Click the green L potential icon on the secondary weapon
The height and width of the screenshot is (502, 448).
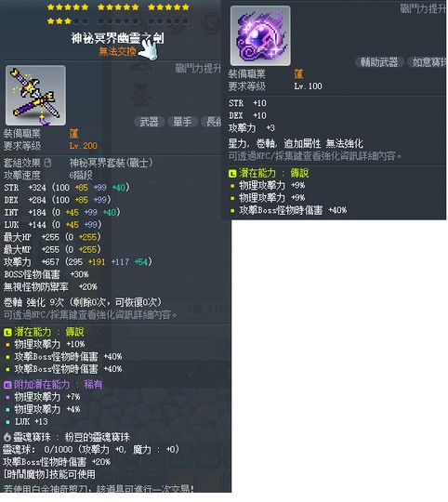pyautogui.click(x=232, y=174)
